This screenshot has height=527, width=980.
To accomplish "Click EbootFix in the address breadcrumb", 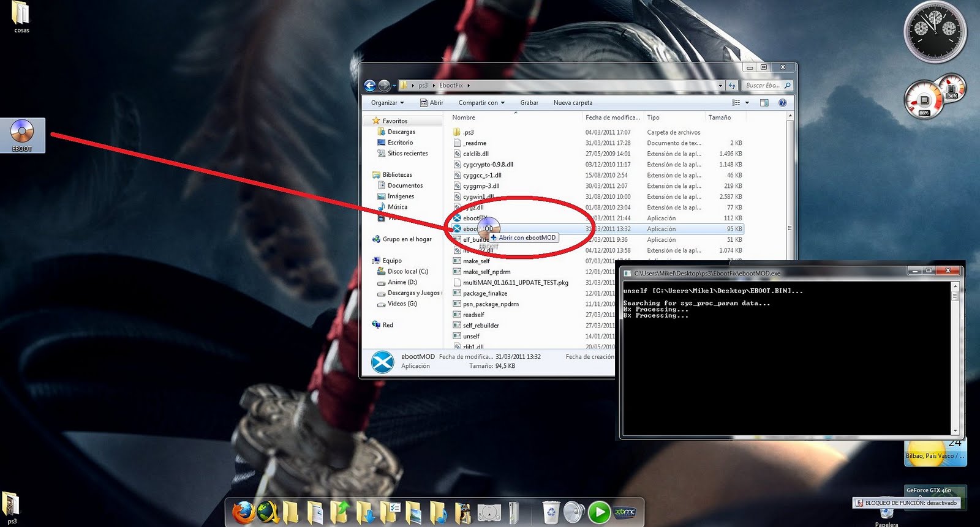I will coord(451,86).
